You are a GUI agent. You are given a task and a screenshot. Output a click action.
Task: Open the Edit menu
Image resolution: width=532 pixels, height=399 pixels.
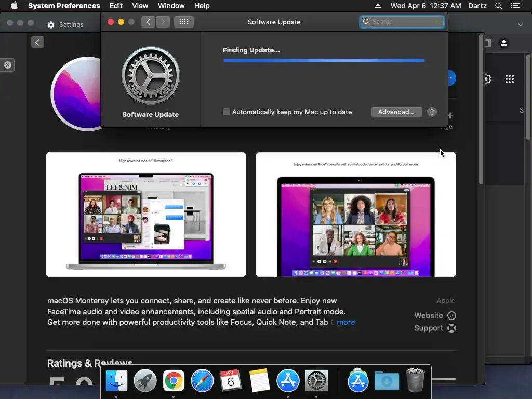[116, 6]
